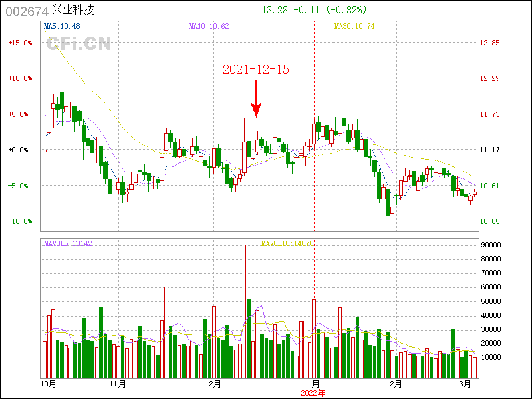
Task: Click the -10.0% percent axis label
Action: [x=20, y=221]
